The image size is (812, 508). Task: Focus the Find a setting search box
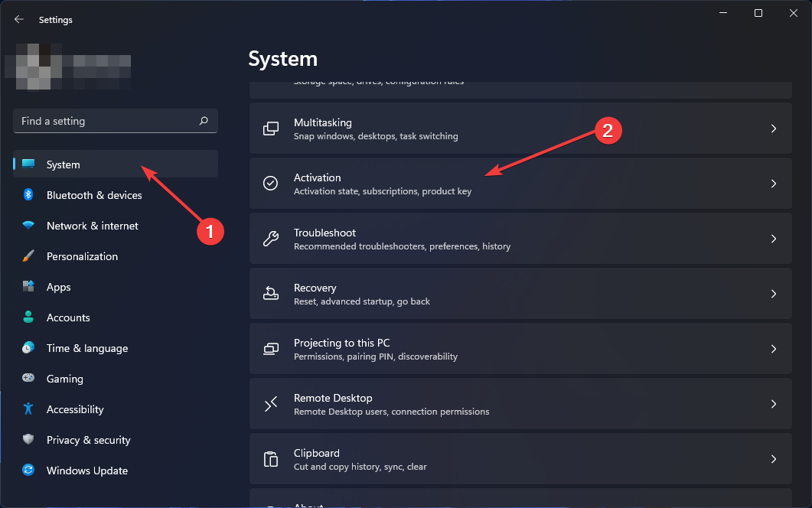point(116,121)
